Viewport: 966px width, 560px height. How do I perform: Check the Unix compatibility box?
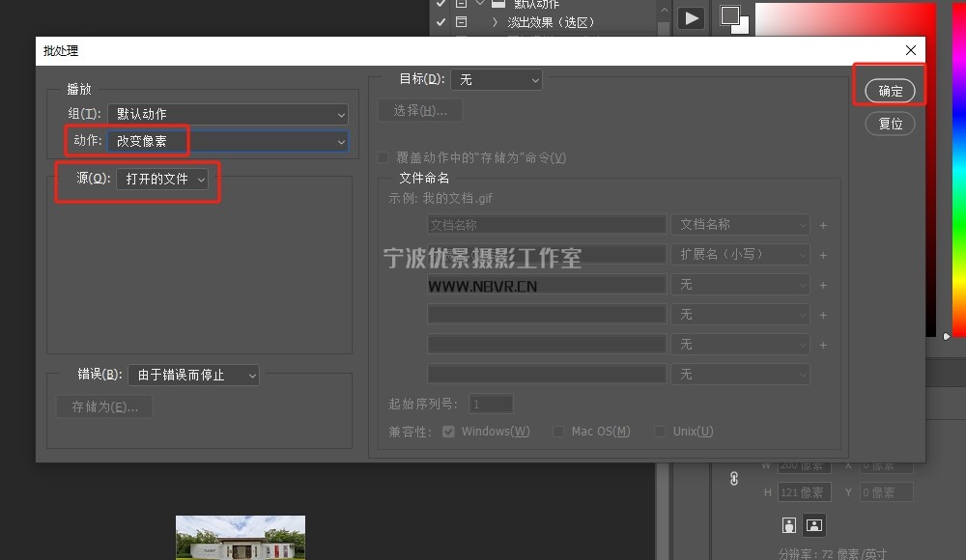(660, 432)
